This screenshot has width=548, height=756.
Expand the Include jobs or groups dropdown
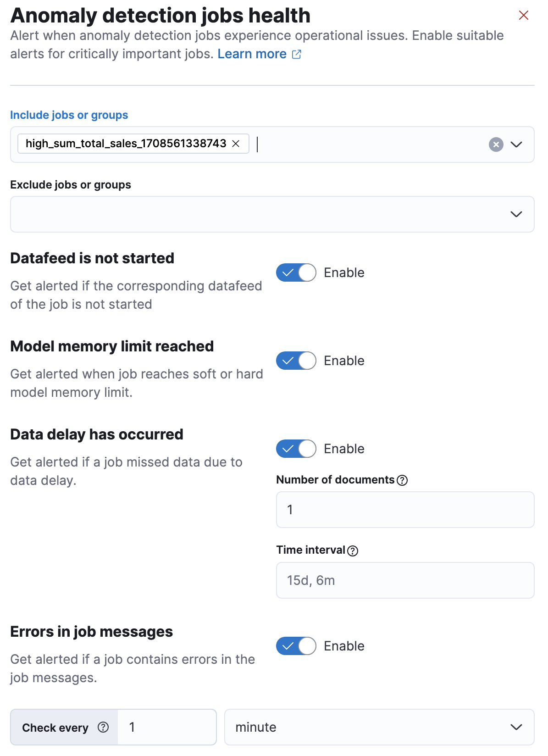(x=516, y=145)
